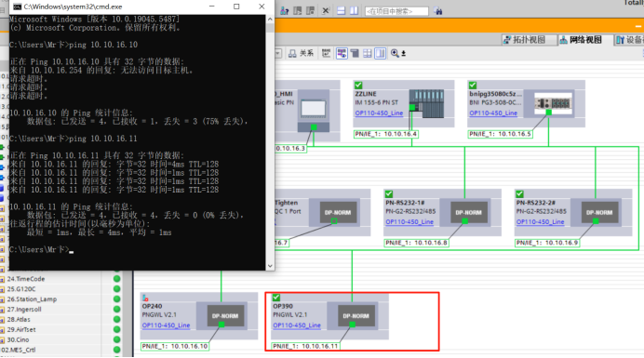Select the OP390 device name label
The image size is (644, 358).
(x=283, y=306)
